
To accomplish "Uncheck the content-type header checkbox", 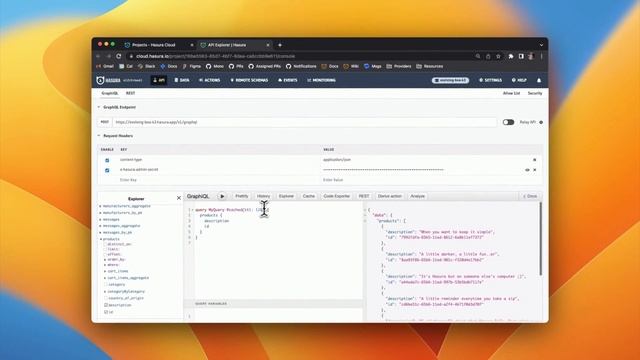I will coord(107,160).
